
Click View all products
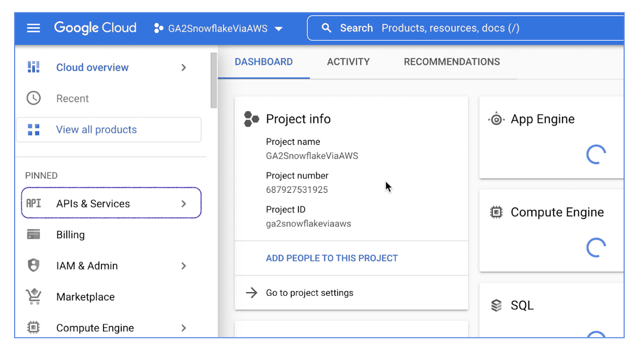tap(97, 129)
